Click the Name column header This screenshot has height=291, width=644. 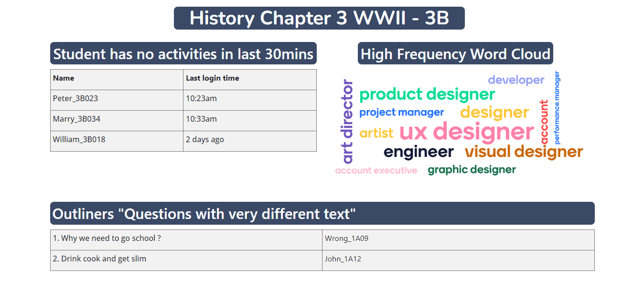[x=64, y=78]
